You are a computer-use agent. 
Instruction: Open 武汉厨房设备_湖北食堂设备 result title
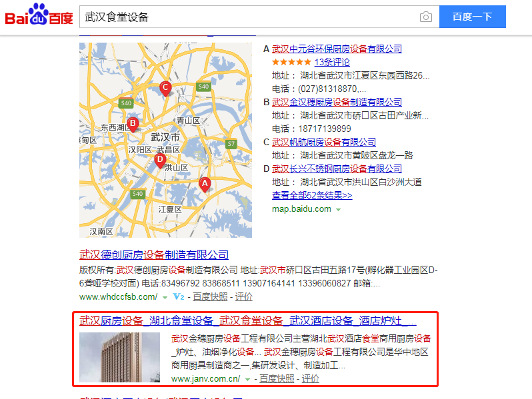click(248, 320)
